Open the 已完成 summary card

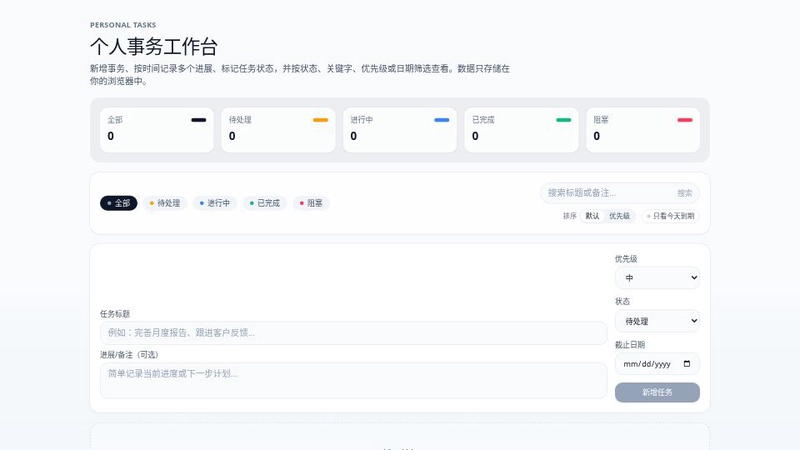tap(521, 130)
